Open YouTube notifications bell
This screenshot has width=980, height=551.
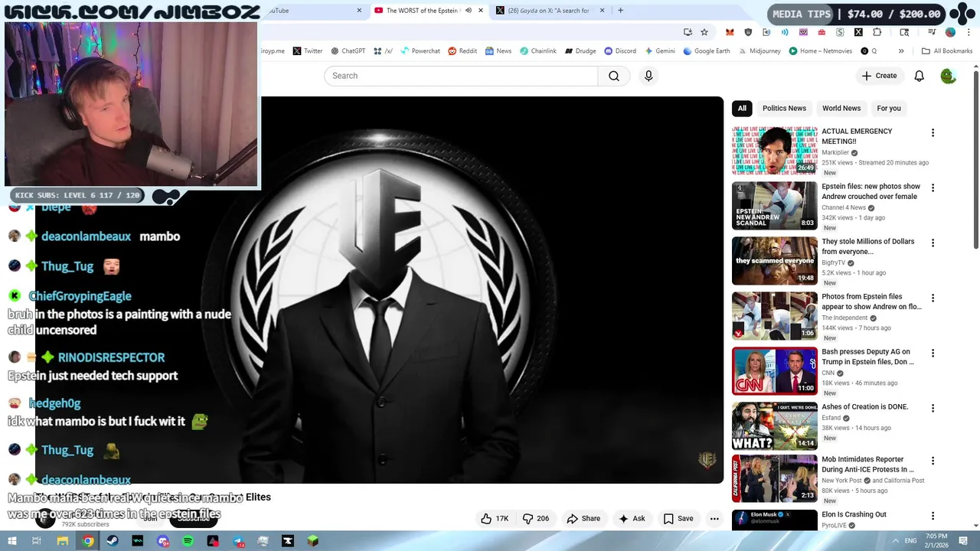(x=920, y=76)
